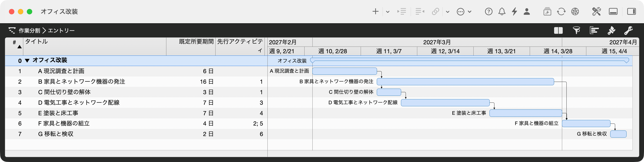Click the Gantt bar for D 電気工事とネットワーク配線
This screenshot has height=162, width=644.
click(445, 103)
